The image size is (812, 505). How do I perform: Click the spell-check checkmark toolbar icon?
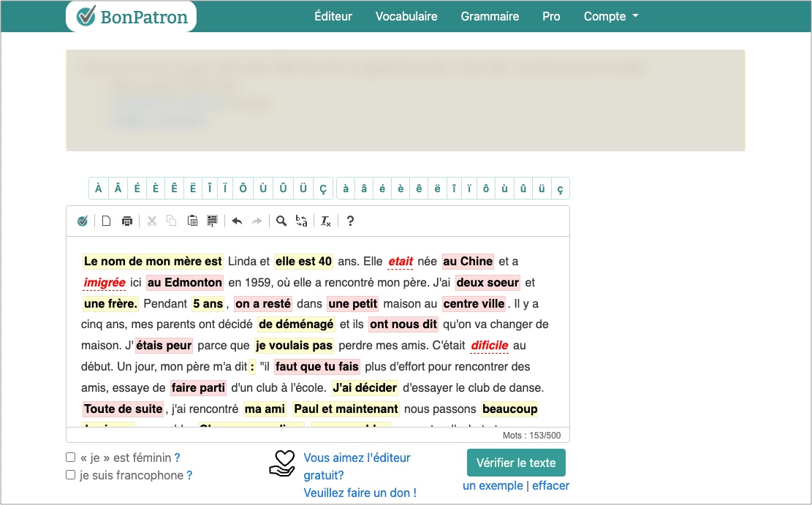[83, 221]
